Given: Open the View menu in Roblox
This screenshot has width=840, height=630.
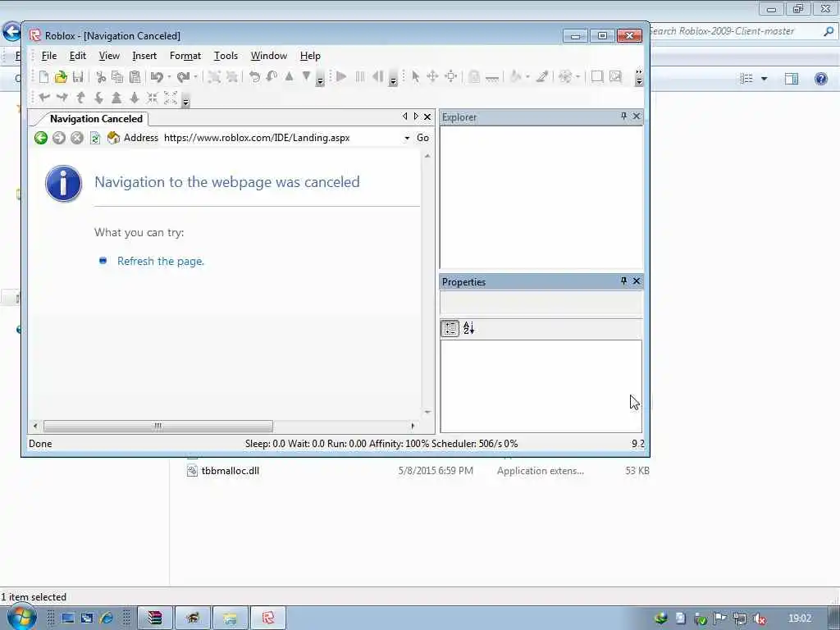Looking at the screenshot, I should click(109, 56).
